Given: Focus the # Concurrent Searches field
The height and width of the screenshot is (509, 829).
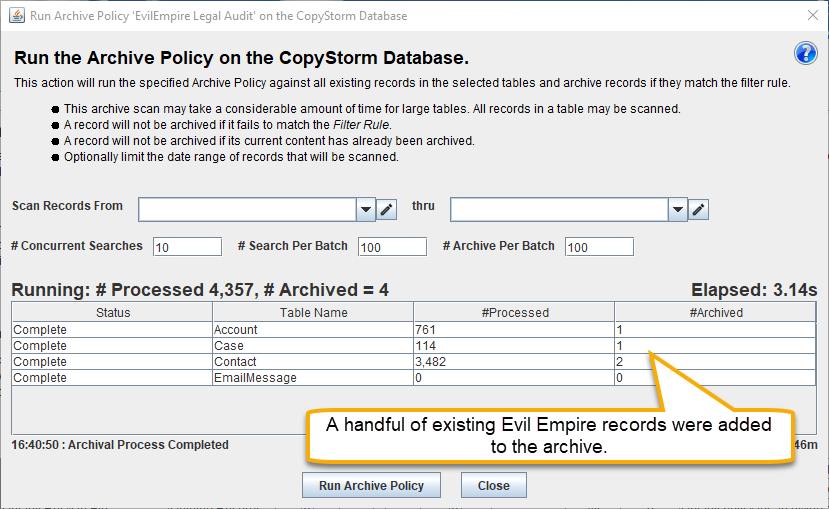Looking at the screenshot, I should tap(187, 247).
